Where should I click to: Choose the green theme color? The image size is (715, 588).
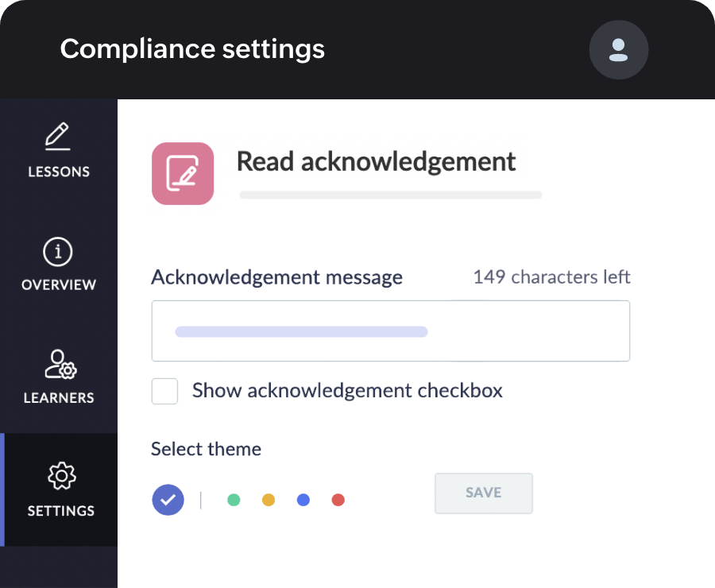[234, 500]
